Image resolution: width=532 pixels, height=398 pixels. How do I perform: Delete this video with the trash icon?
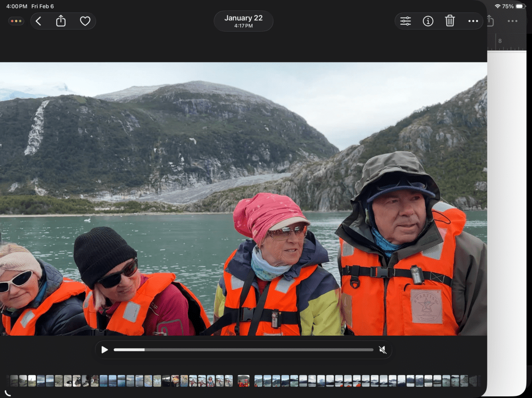[450, 21]
